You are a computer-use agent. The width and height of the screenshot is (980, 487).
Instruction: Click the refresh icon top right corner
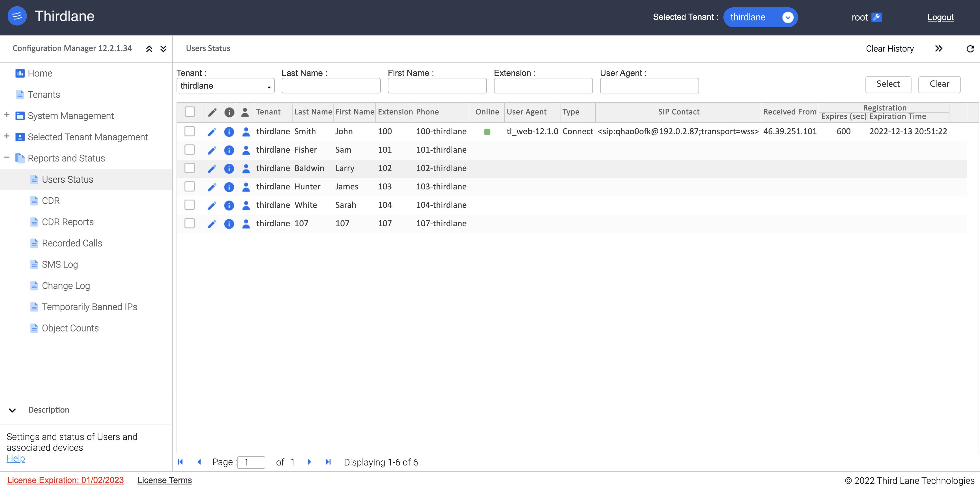coord(968,48)
